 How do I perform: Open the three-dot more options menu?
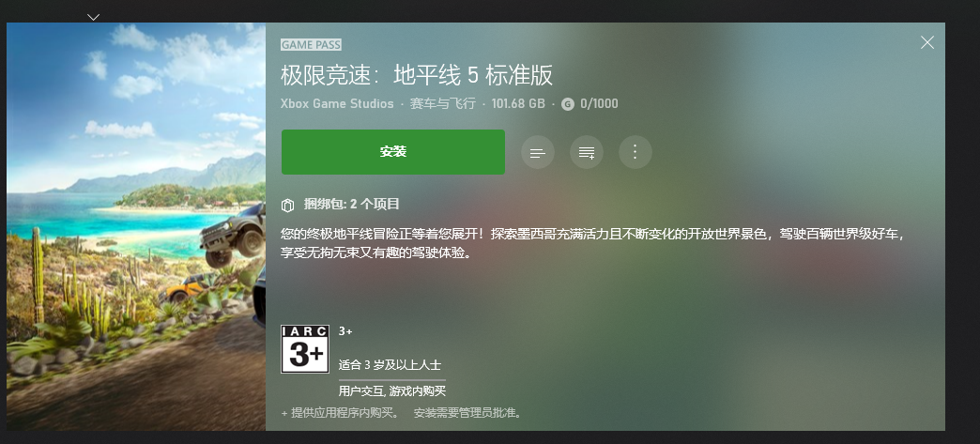point(635,152)
